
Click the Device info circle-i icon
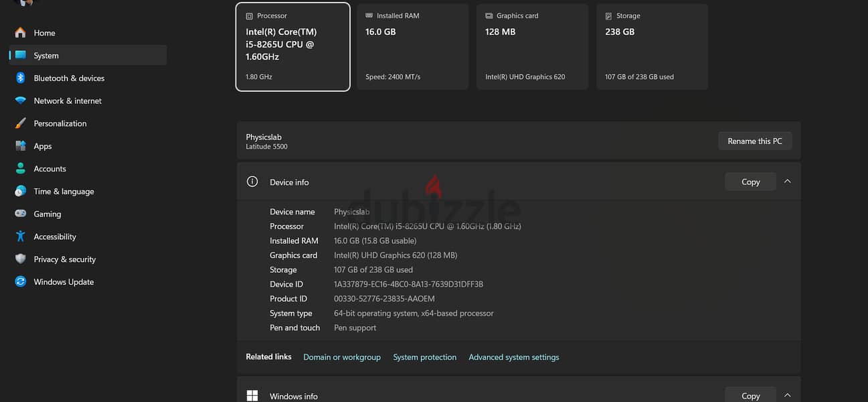[x=252, y=182]
